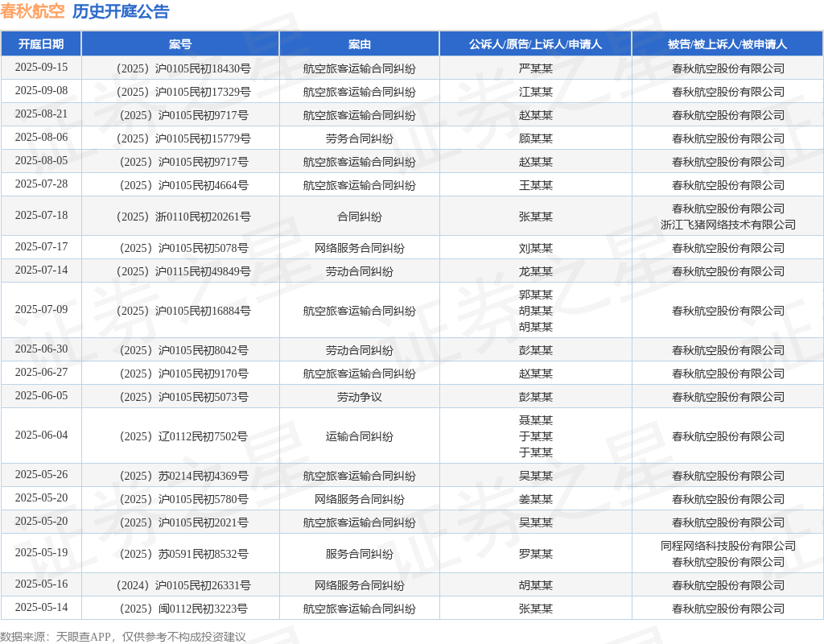
Task: Click case number 苏0214民初4369号
Action: pyautogui.click(x=184, y=477)
